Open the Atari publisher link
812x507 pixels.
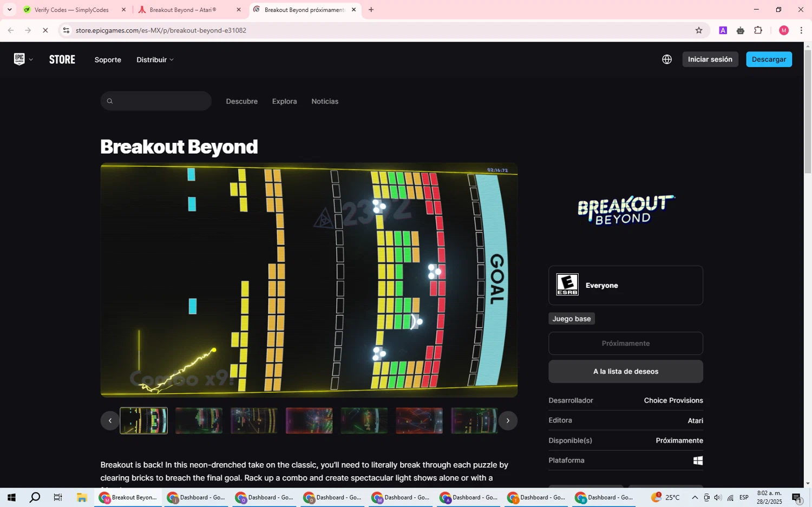tap(695, 420)
